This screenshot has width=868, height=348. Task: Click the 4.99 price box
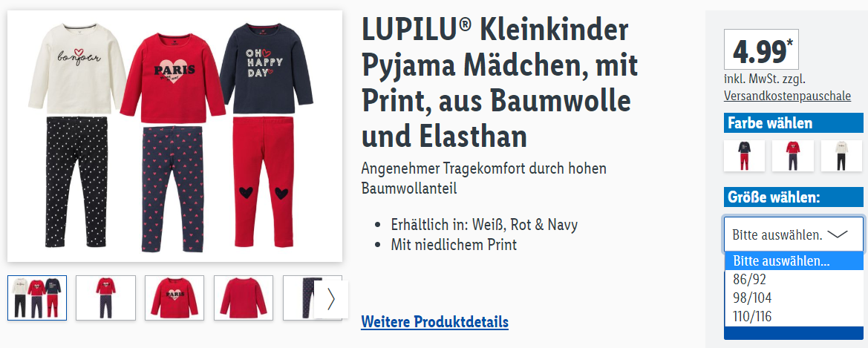point(754,49)
